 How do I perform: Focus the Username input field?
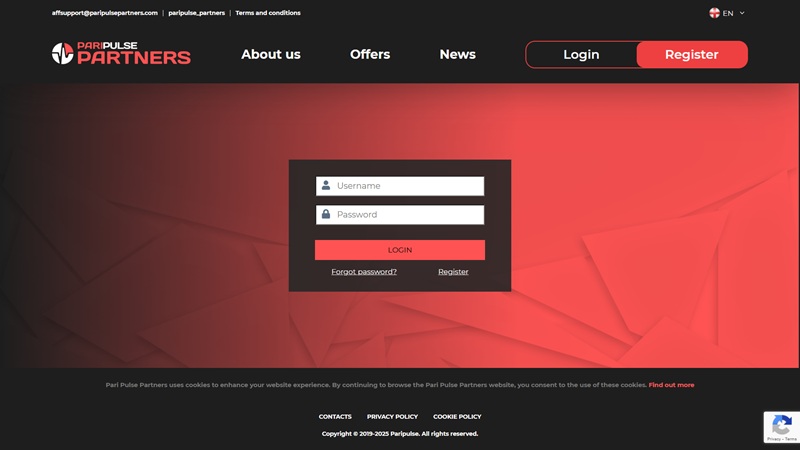pos(400,186)
